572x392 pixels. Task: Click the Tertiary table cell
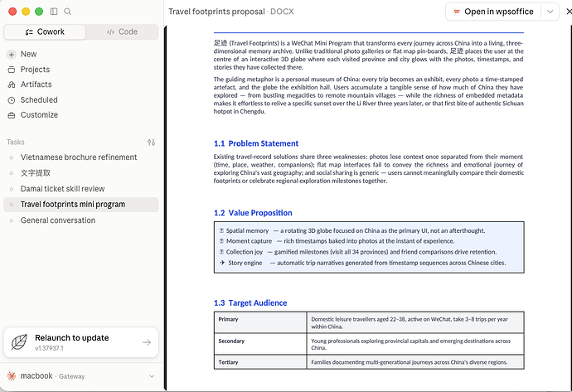tap(260, 362)
